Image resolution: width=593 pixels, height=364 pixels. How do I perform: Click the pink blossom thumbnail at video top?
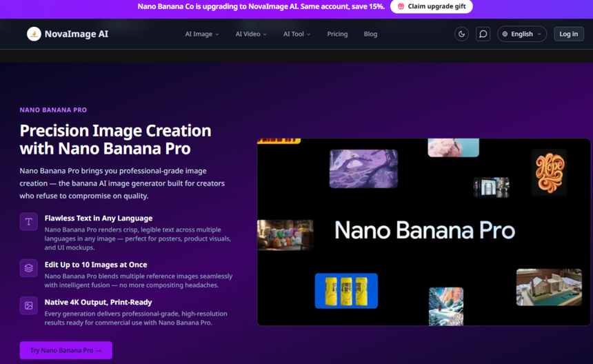(454, 148)
